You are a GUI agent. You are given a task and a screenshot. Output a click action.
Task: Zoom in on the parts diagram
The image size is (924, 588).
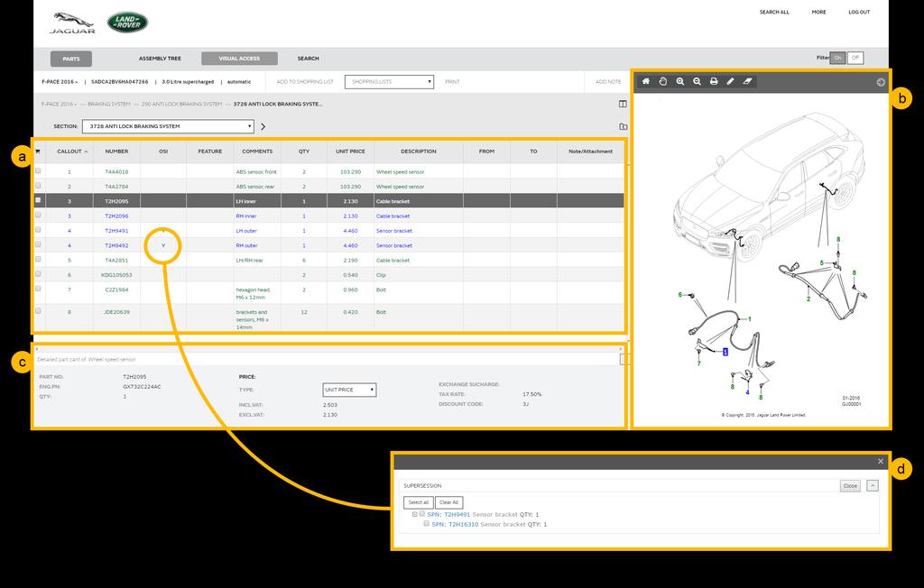(680, 81)
